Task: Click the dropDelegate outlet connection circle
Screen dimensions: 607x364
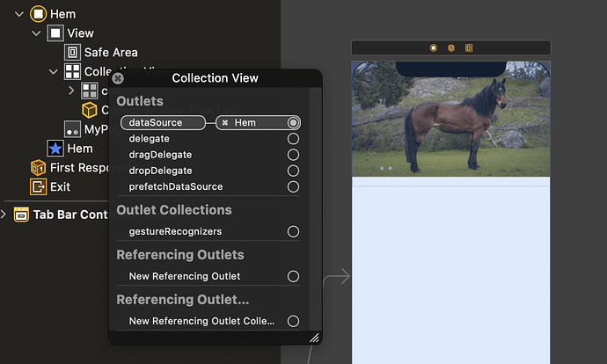Action: click(293, 171)
